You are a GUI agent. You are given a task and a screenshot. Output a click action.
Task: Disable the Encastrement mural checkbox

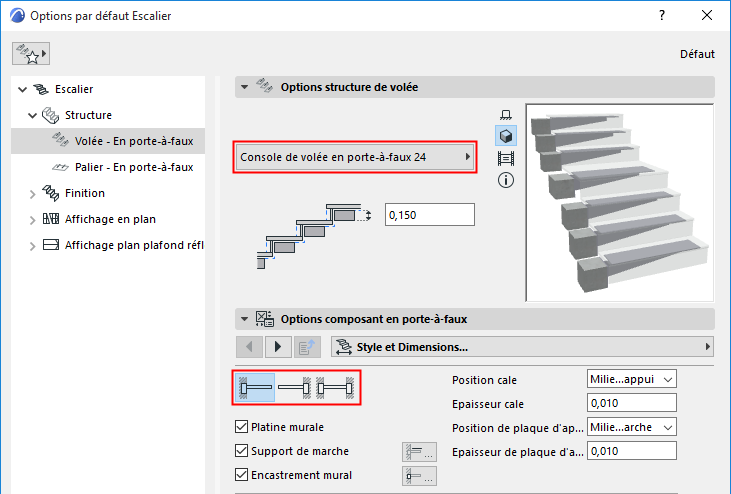[241, 476]
